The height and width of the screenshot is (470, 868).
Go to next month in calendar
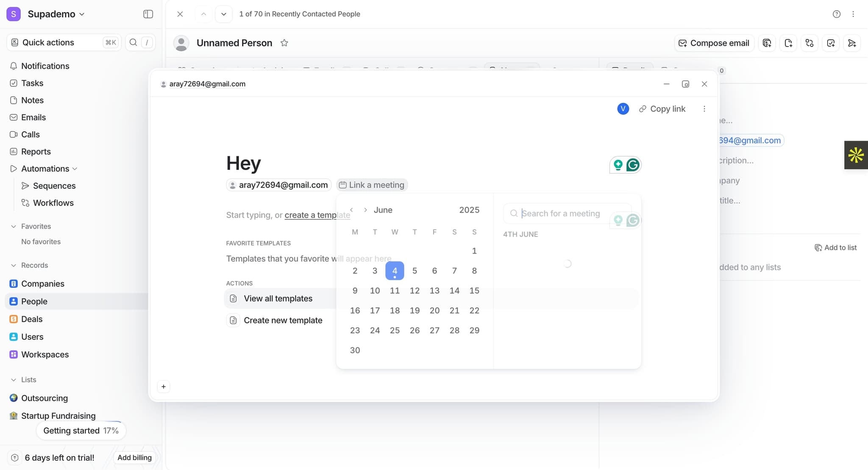click(365, 210)
